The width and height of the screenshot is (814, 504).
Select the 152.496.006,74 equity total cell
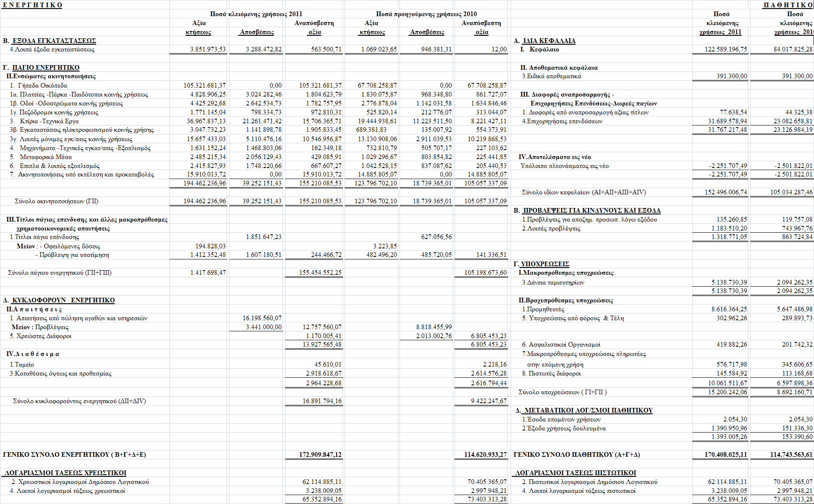point(725,192)
